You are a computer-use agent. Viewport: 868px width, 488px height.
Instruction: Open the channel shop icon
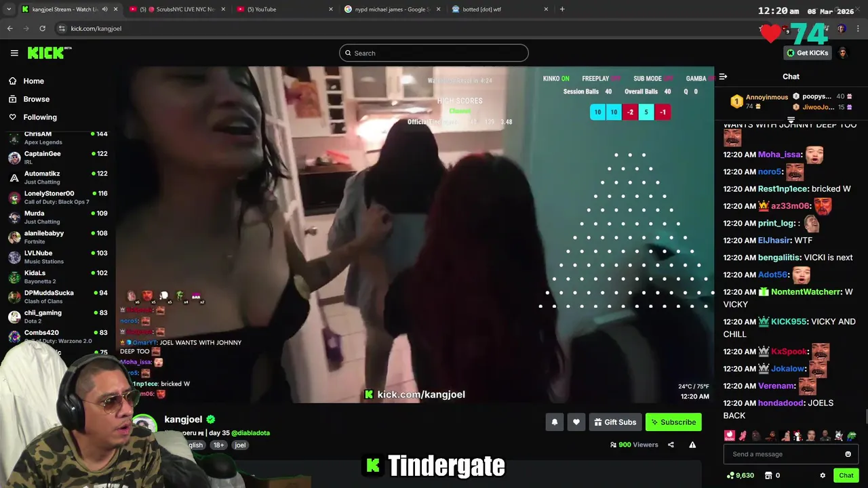click(x=768, y=476)
